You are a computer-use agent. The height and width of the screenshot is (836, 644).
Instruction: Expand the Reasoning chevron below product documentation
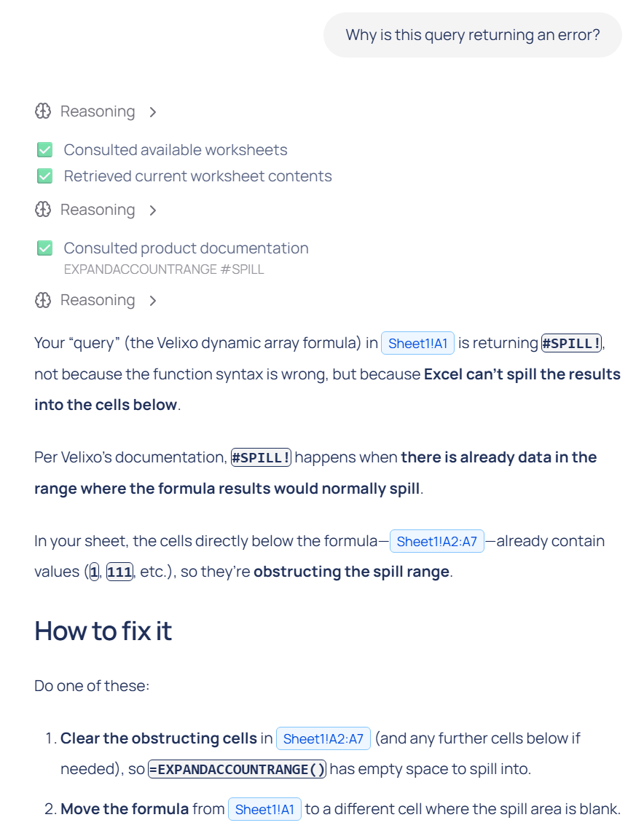(x=152, y=300)
